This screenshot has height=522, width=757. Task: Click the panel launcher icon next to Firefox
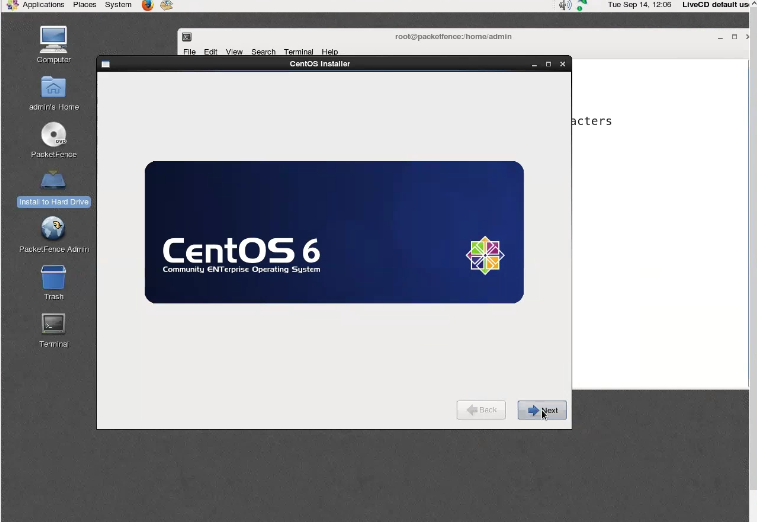[x=166, y=5]
